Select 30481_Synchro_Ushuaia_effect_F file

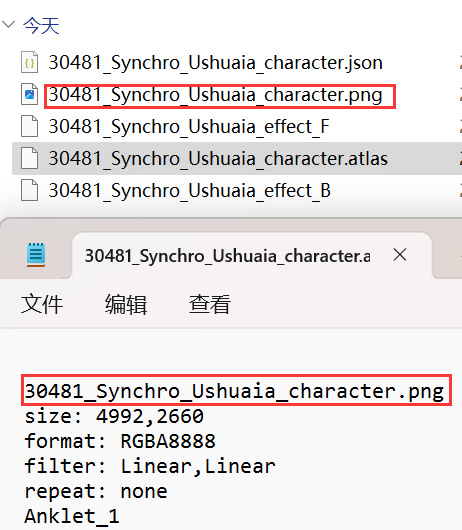(x=189, y=127)
